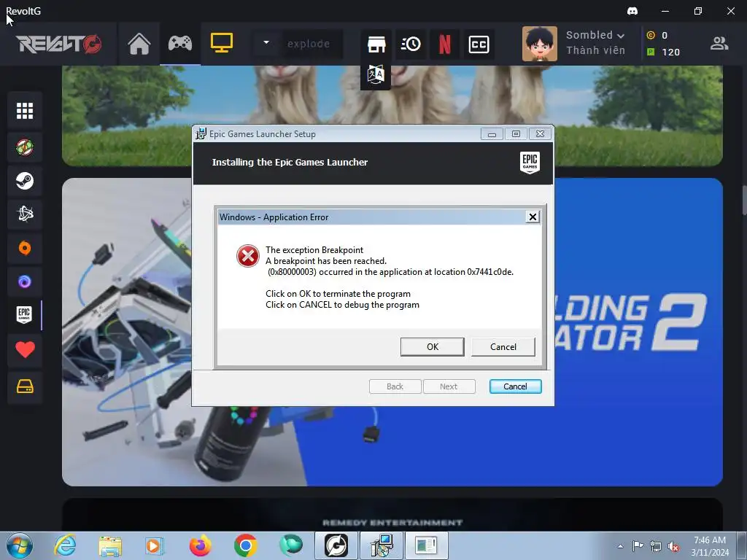
Task: Open favorites heart sidebar icon
Action: pos(25,350)
